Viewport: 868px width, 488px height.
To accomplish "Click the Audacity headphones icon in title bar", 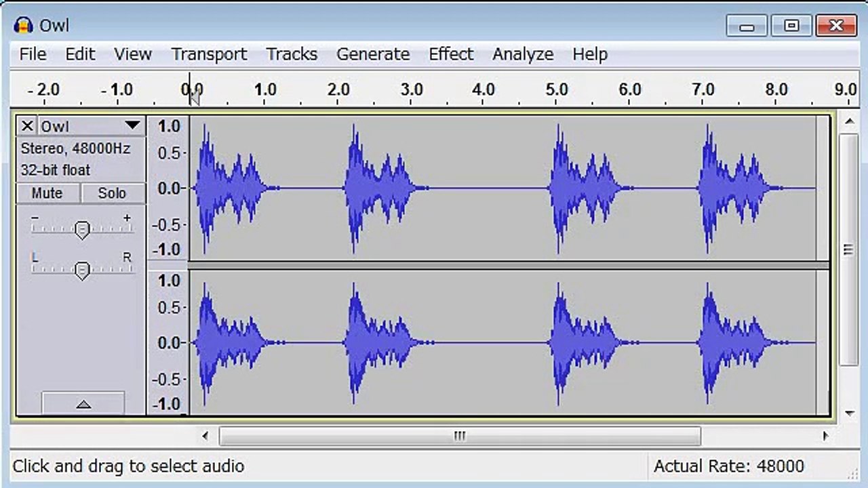I will pyautogui.click(x=23, y=26).
